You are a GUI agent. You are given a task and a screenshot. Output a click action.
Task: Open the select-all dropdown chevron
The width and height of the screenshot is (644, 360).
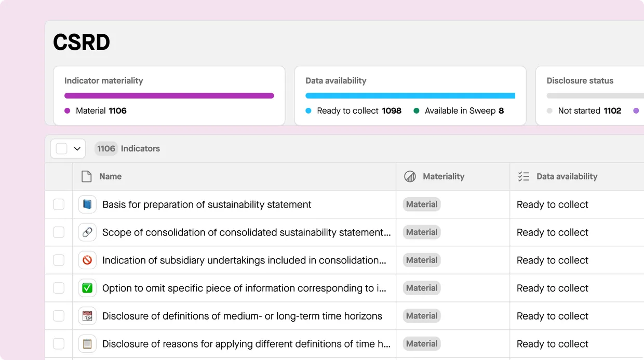pos(77,149)
